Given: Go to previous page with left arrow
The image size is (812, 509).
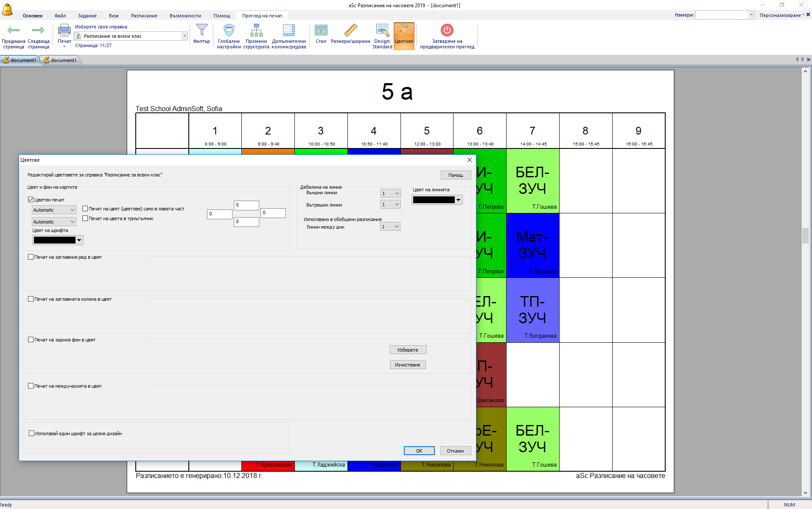Looking at the screenshot, I should pyautogui.click(x=14, y=31).
